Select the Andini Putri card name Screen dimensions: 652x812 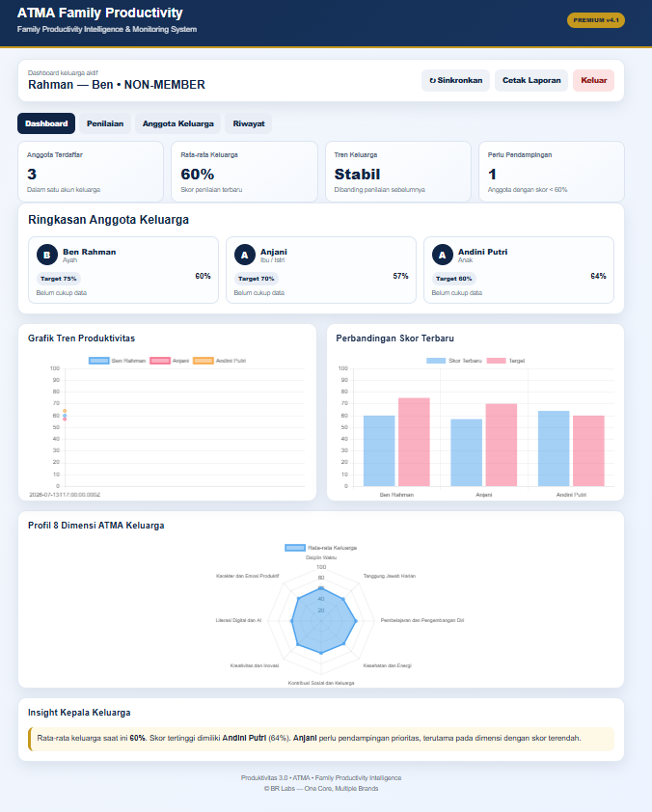[482, 252]
